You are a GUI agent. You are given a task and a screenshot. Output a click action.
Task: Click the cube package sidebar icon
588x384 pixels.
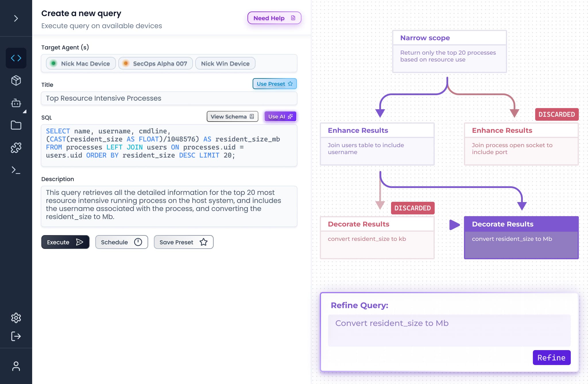point(16,80)
